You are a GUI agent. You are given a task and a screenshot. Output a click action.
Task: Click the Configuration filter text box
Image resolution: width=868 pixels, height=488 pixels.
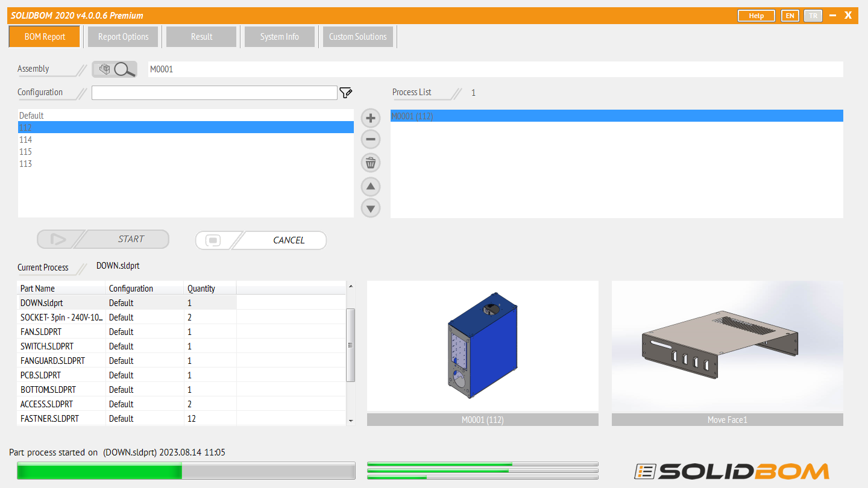214,93
